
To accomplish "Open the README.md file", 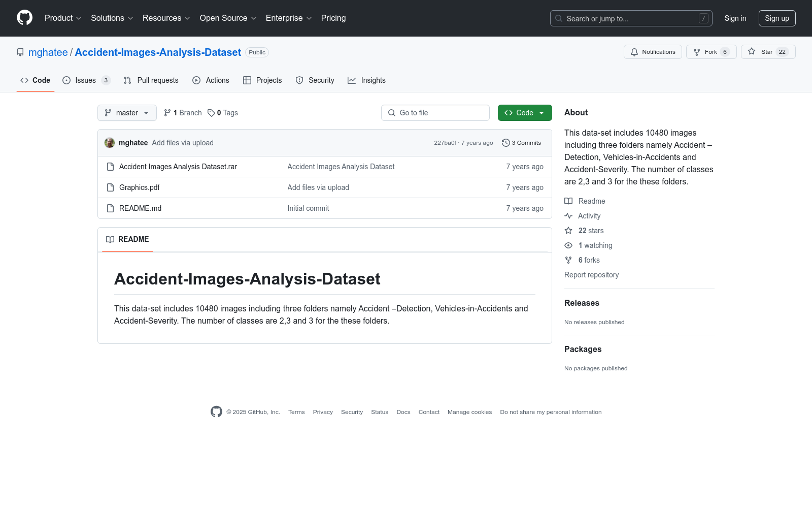I will point(141,208).
